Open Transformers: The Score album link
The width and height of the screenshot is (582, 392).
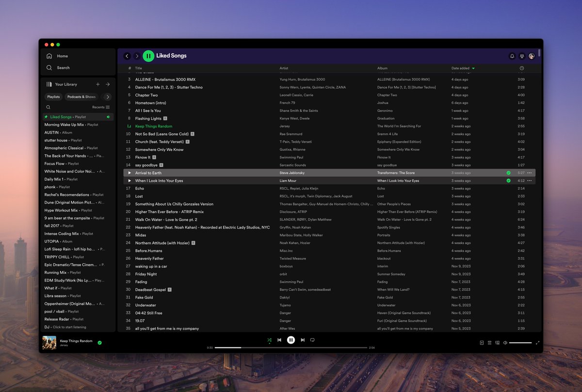pyautogui.click(x=396, y=173)
